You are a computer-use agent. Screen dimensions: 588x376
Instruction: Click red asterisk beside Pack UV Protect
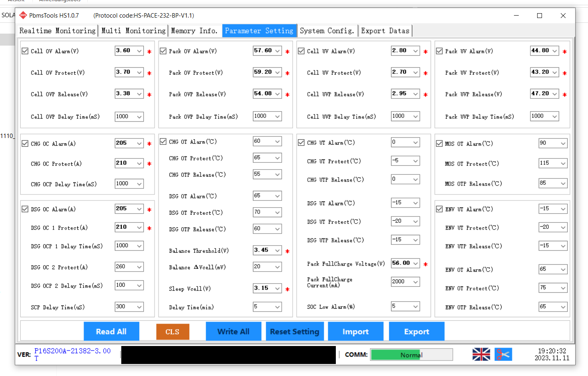tap(564, 73)
